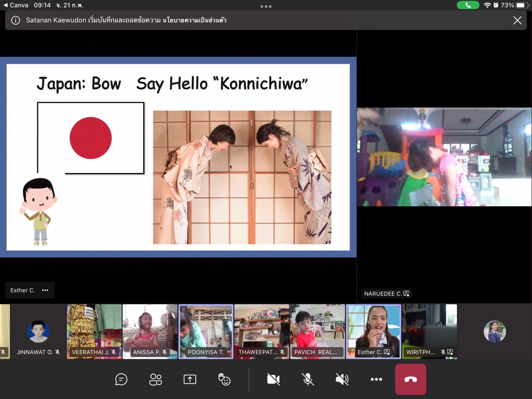Open the chat conversation icon

(121, 379)
